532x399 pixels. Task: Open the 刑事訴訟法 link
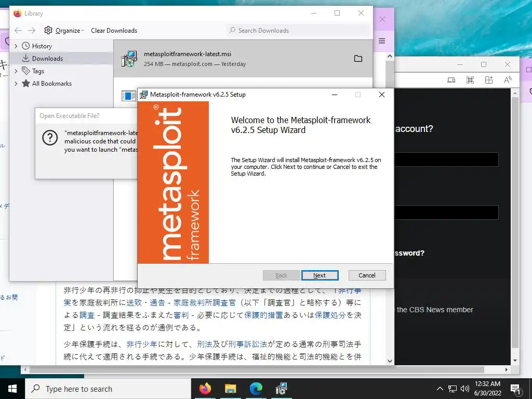tap(248, 344)
